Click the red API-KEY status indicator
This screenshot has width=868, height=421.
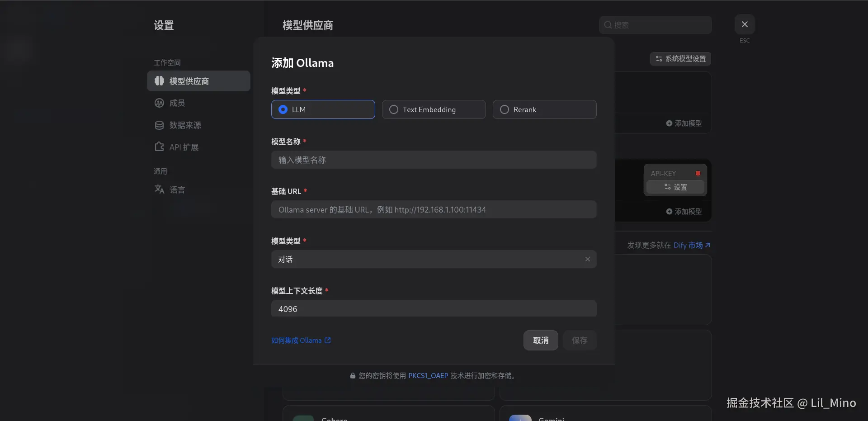tap(698, 173)
